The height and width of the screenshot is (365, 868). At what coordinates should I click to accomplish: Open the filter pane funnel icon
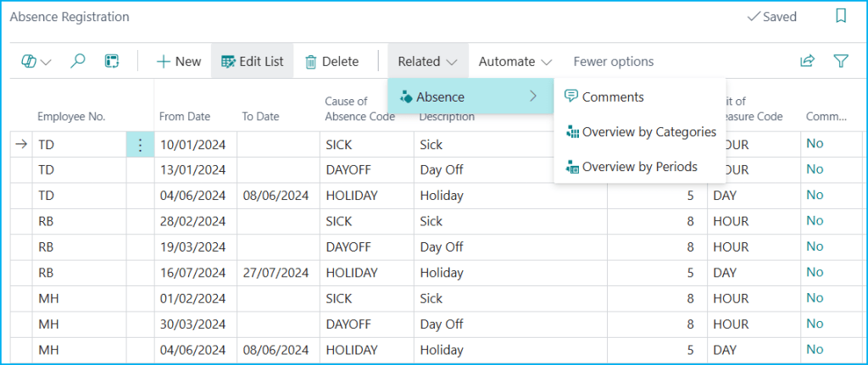click(x=840, y=61)
